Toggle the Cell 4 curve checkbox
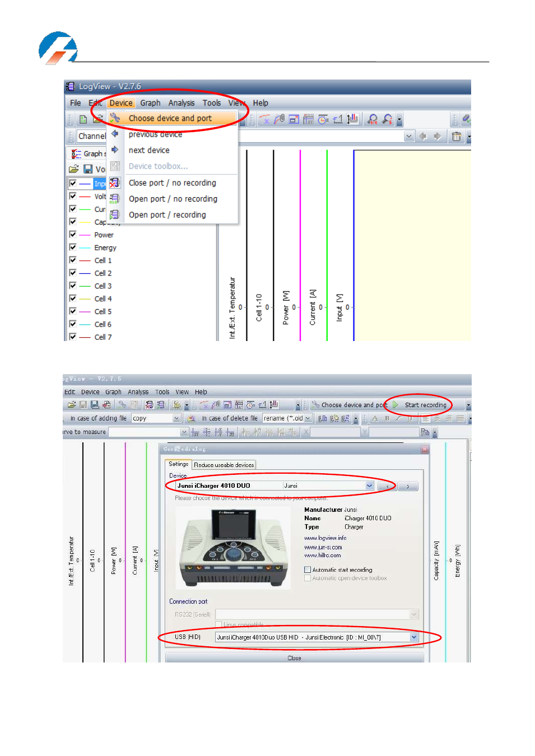Screen dimensions: 535x756 click(73, 298)
